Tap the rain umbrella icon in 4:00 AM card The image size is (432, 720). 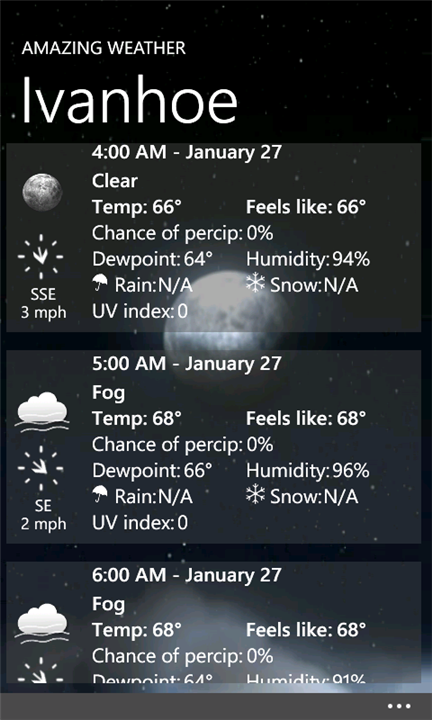(x=100, y=283)
